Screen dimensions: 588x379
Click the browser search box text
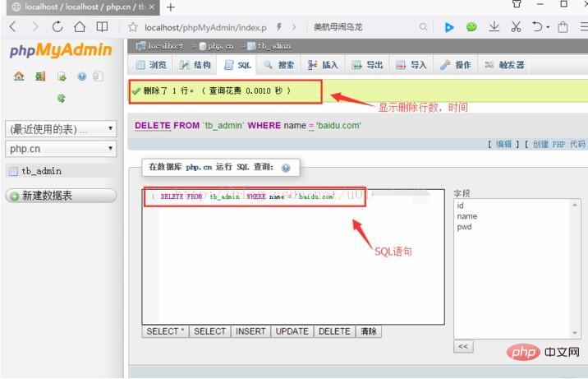pos(338,27)
